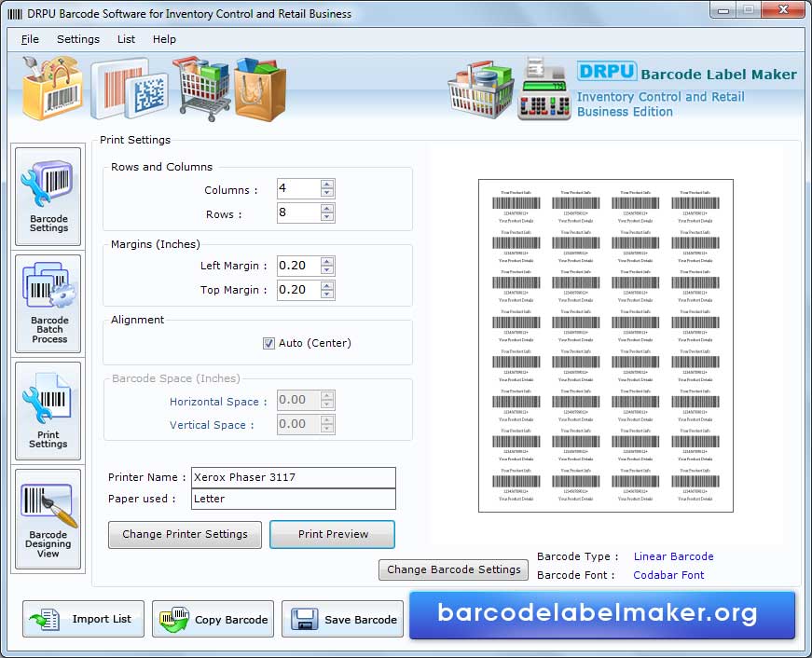Click the Printer Name label
Screen dimensions: 812x658
(146, 477)
